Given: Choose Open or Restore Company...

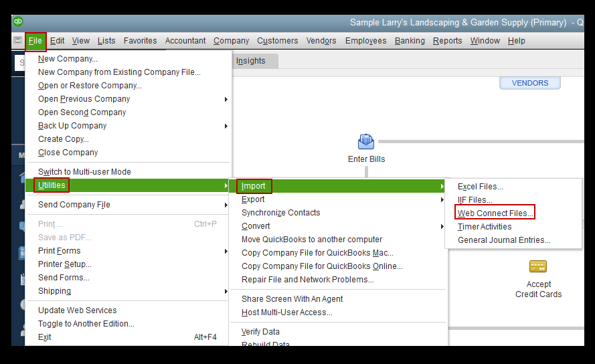Looking at the screenshot, I should tap(129, 86).
